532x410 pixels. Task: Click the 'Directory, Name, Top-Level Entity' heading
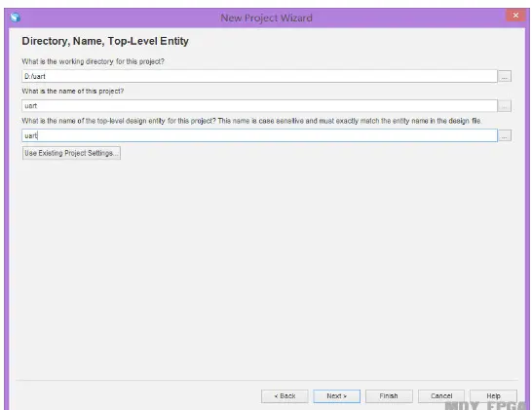click(105, 41)
